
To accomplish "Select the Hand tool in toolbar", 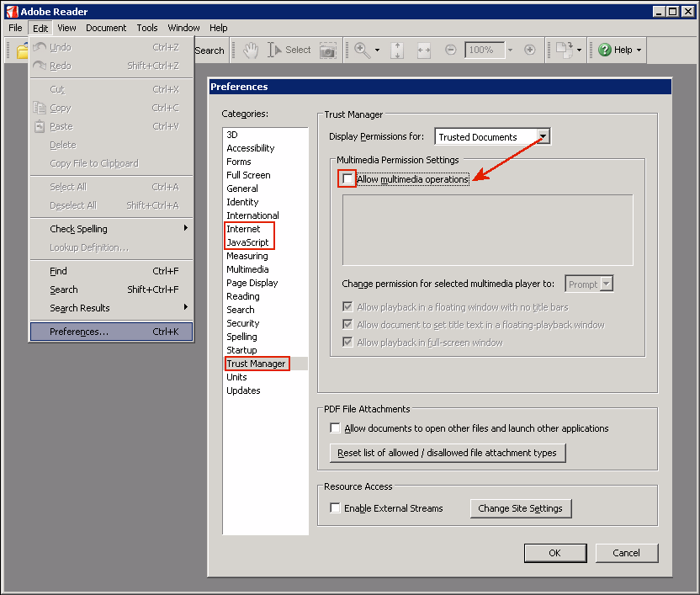I will point(251,50).
